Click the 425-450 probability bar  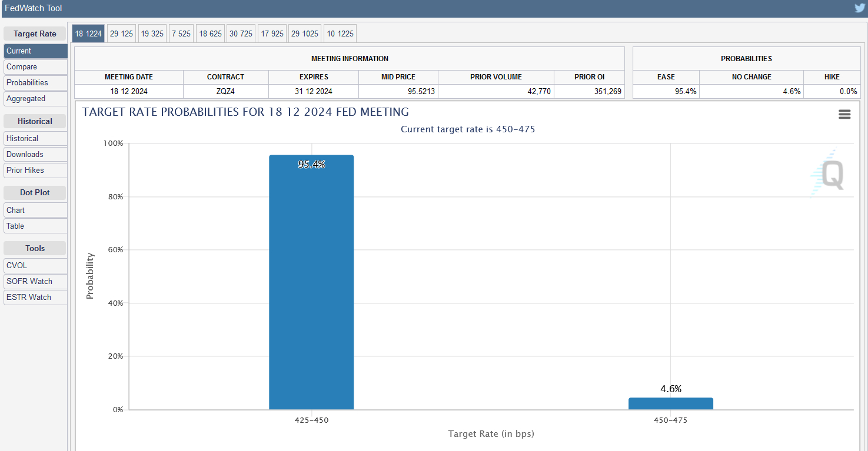[311, 282]
